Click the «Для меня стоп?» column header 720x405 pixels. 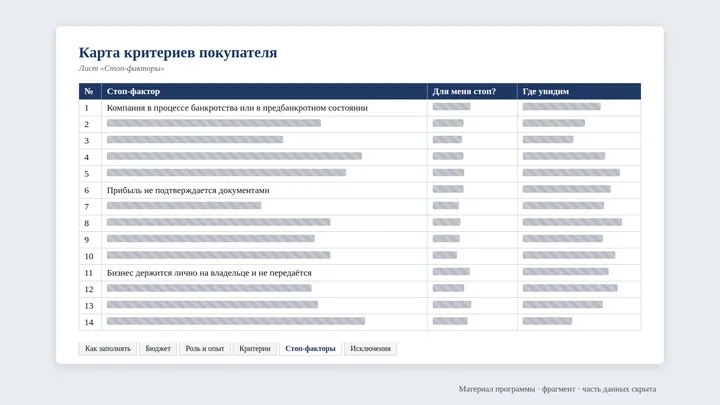click(472, 91)
